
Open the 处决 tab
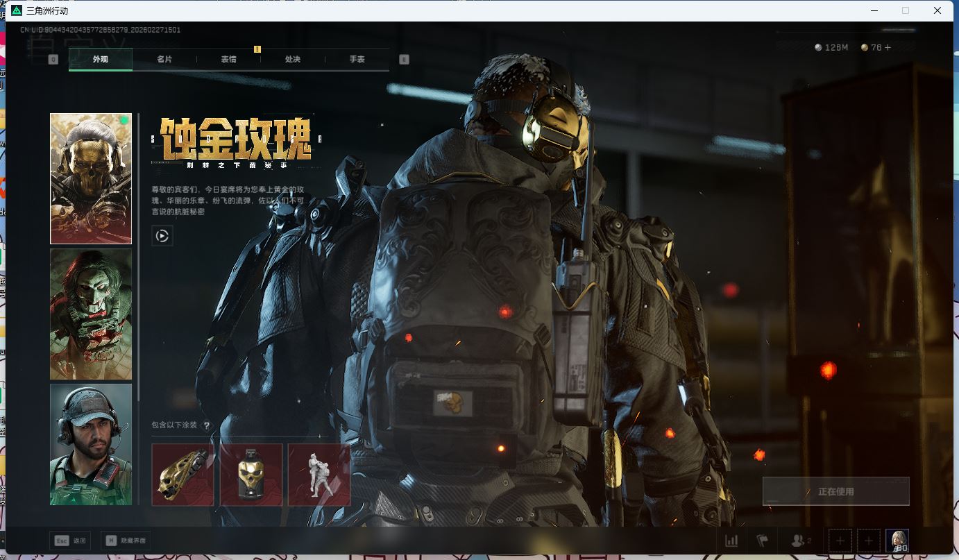coord(293,60)
